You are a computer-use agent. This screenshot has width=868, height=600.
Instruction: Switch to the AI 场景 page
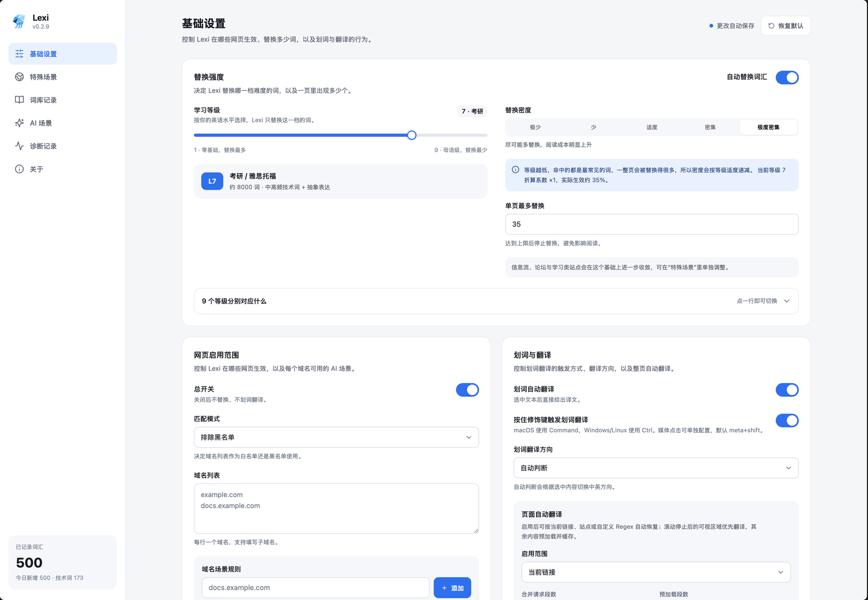(x=62, y=123)
